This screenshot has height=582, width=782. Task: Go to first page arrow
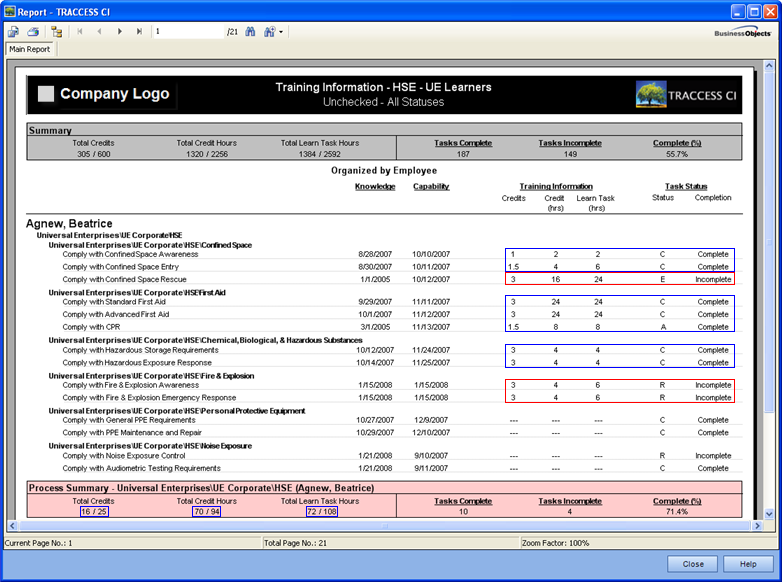click(x=80, y=31)
